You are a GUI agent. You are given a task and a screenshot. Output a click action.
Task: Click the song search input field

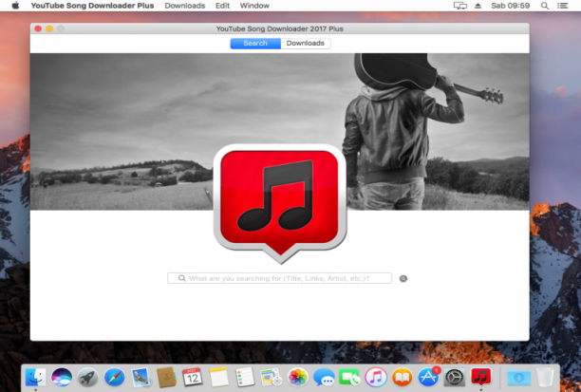(279, 278)
